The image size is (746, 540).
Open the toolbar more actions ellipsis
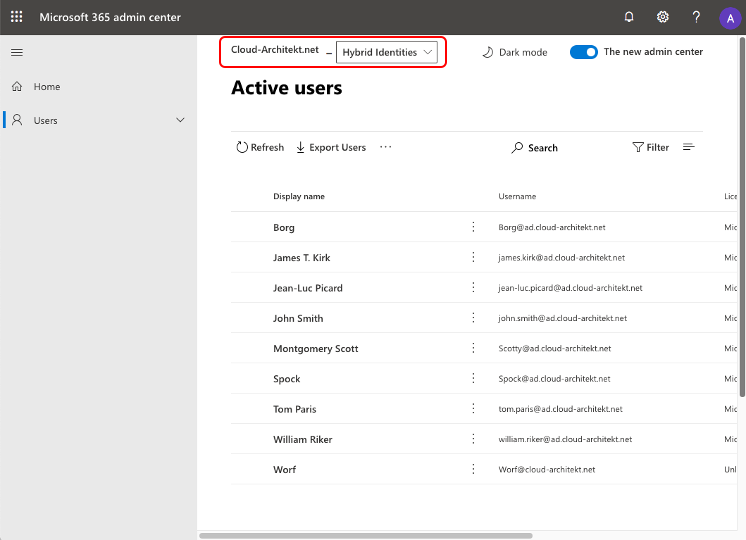tap(385, 147)
